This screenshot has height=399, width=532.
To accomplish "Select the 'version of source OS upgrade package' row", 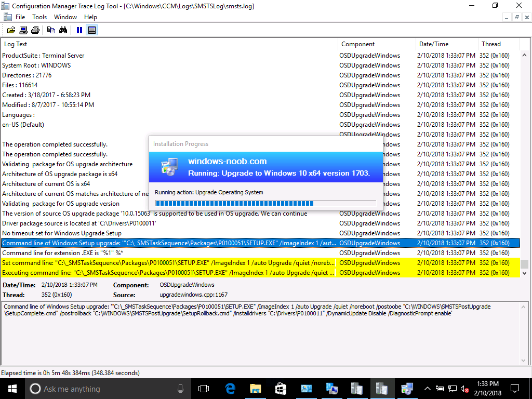I will (260, 214).
